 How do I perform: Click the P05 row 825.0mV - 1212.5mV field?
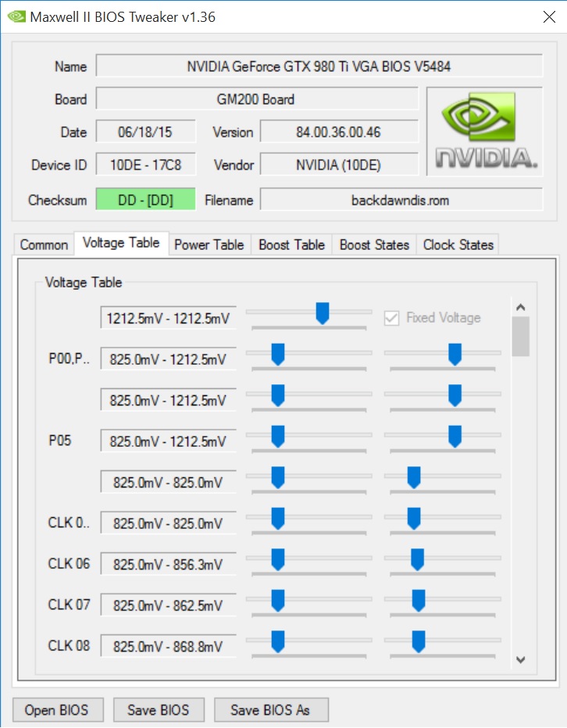tap(168, 441)
